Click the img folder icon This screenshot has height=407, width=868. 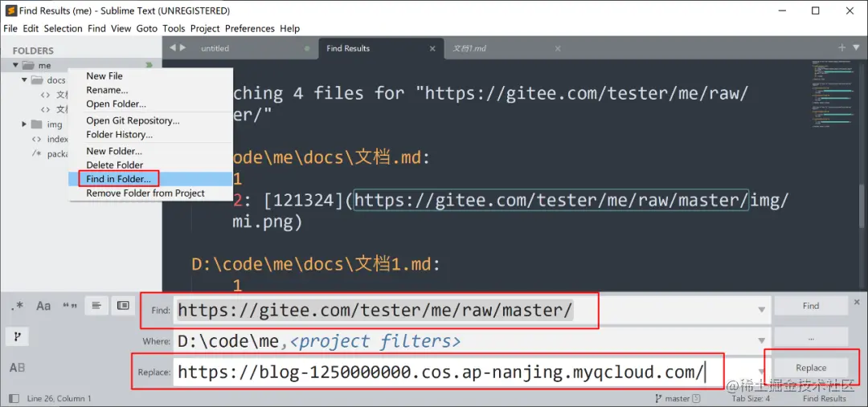38,124
